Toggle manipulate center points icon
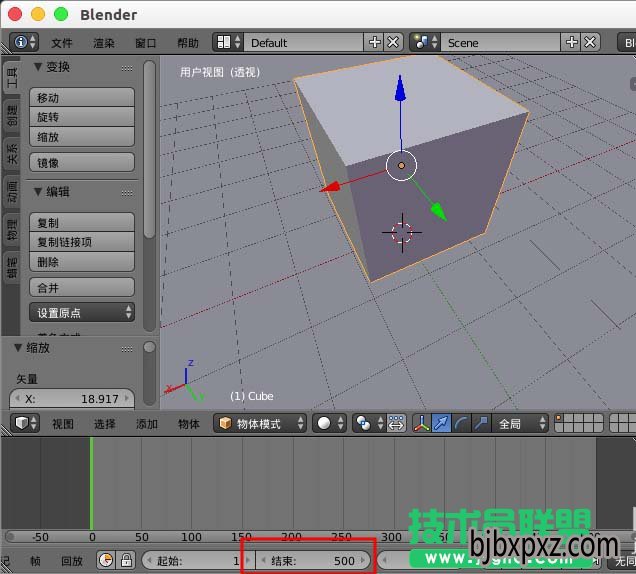 point(396,424)
